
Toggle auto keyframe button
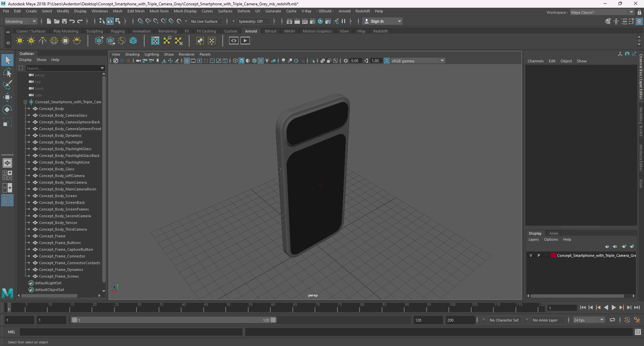(627, 320)
